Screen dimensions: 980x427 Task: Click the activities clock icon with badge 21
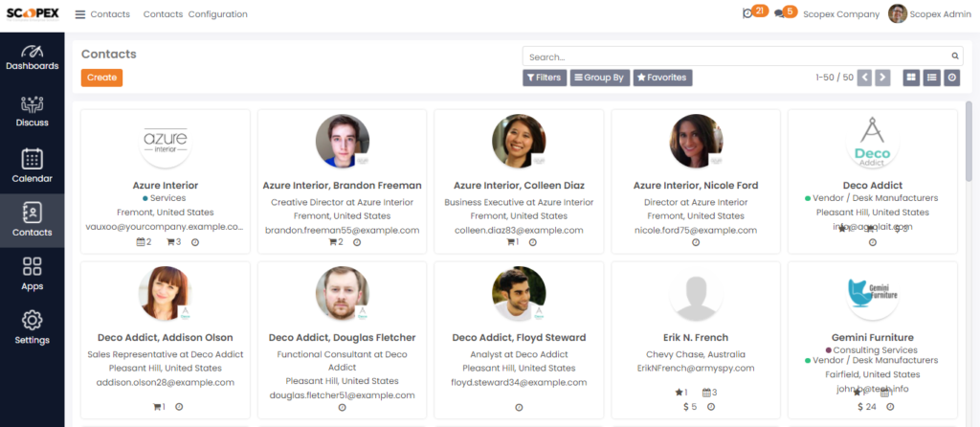[x=748, y=13]
